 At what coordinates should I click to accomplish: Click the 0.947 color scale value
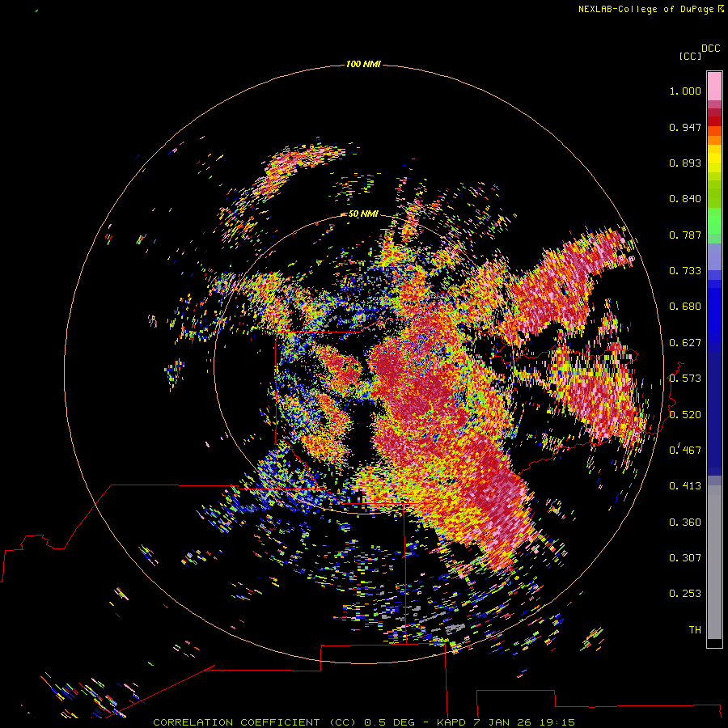pos(685,127)
